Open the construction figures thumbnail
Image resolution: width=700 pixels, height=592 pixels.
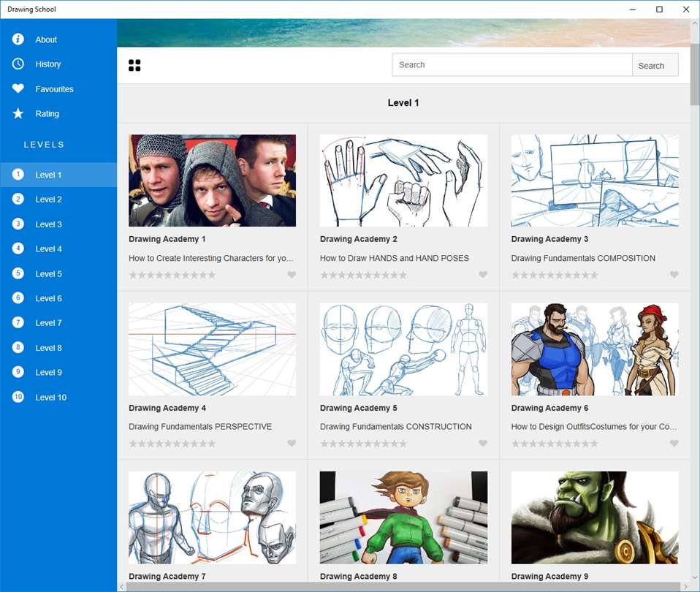tap(403, 349)
